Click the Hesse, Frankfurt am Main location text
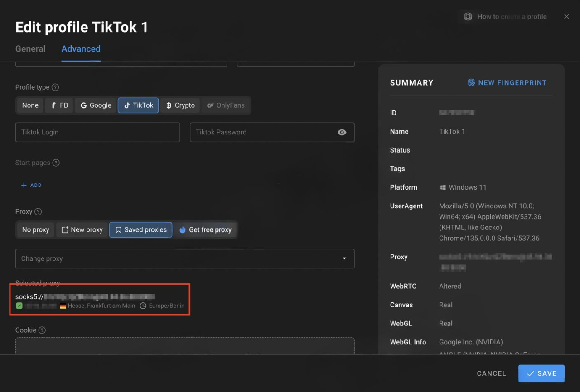 [x=101, y=306]
